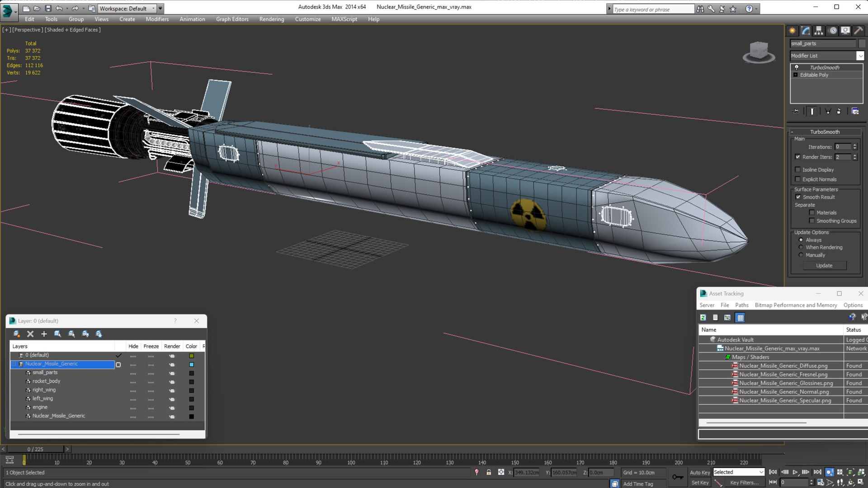Open Paths menu in Asset Tracking
Image resolution: width=868 pixels, height=488 pixels.
point(742,305)
